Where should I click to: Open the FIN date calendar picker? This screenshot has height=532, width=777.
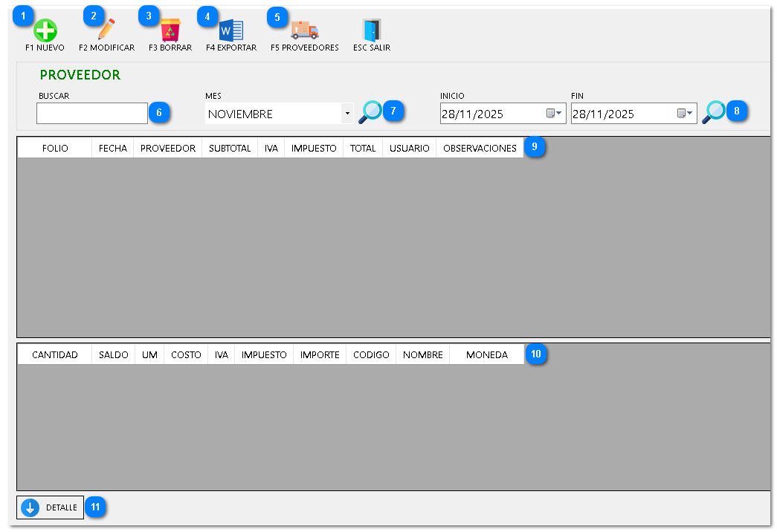(686, 114)
